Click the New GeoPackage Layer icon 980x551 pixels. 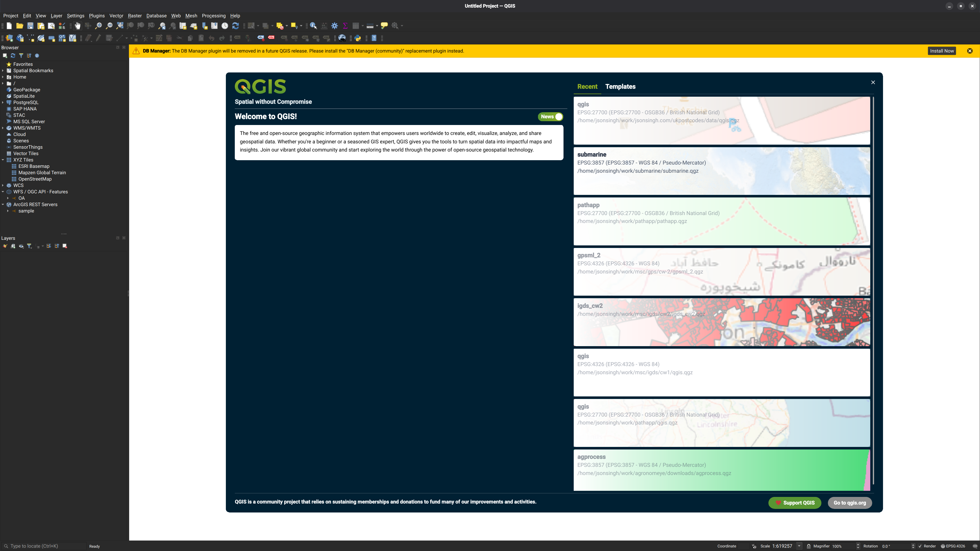[x=20, y=38]
